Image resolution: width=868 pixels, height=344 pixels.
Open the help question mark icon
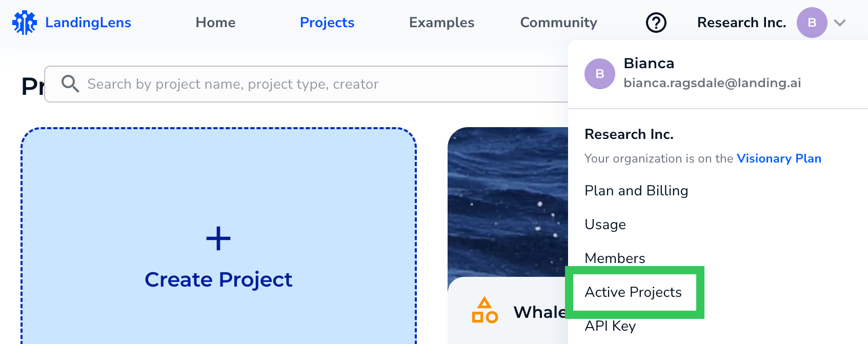click(656, 23)
